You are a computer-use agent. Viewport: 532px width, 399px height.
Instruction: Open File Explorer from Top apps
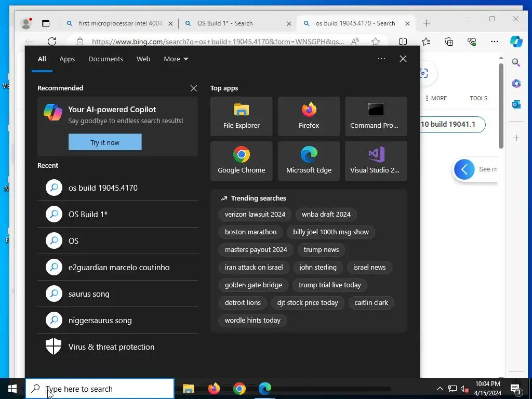[x=241, y=116]
